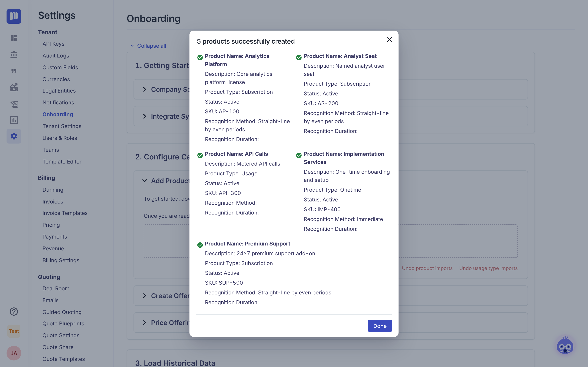Click the Test environment badge
This screenshot has height=367, width=588.
tap(14, 331)
